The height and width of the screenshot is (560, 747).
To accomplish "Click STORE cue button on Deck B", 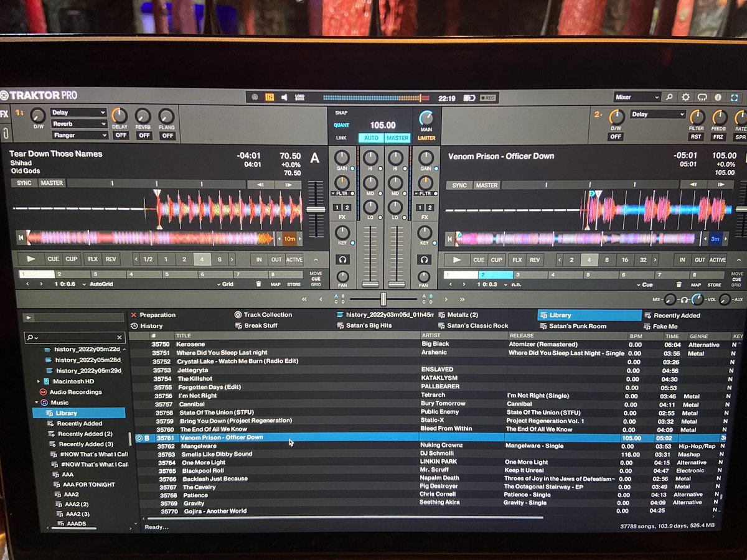I will point(714,285).
